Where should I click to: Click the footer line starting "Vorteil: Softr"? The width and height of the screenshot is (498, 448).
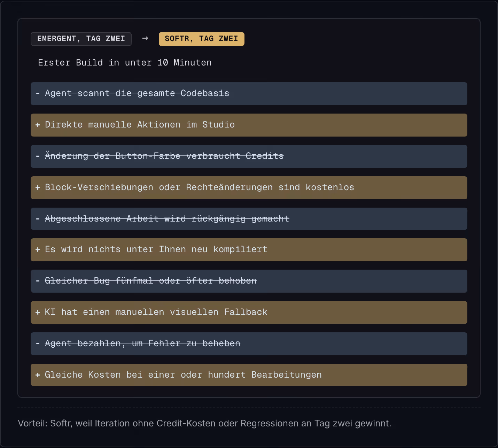point(205,424)
